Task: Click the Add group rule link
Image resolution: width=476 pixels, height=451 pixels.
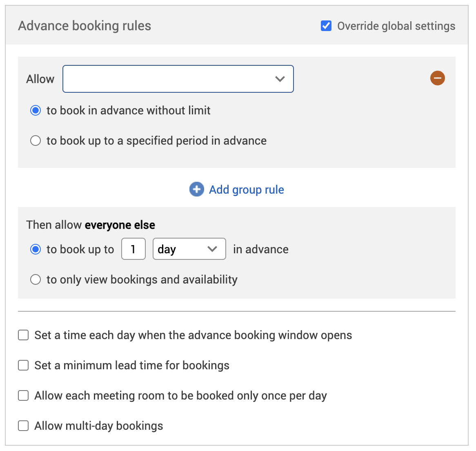Action: (x=246, y=190)
